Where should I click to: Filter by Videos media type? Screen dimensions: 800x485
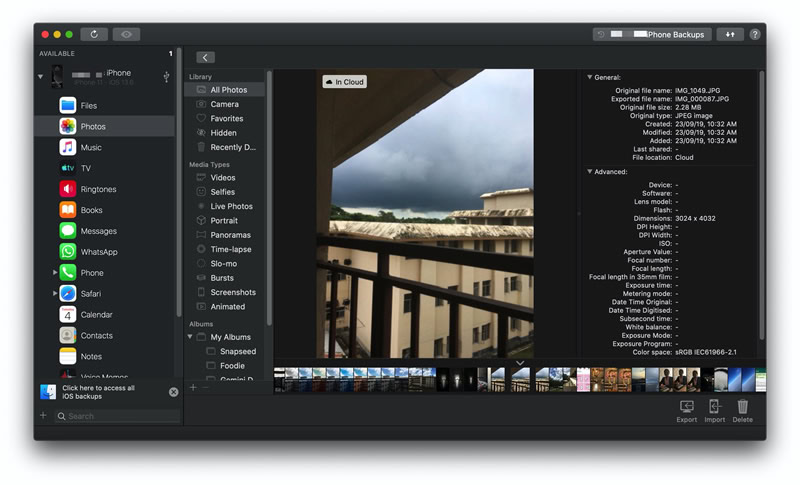(224, 177)
